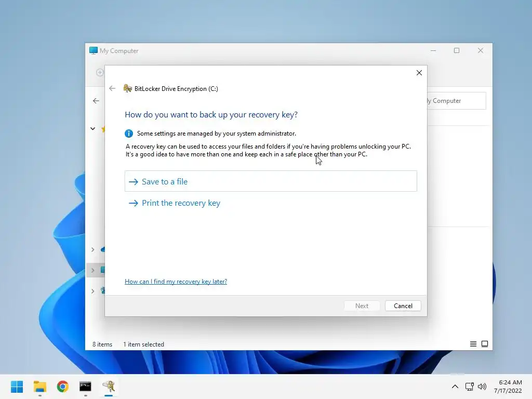The height and width of the screenshot is (399, 532).
Task: Switch to large icons view in status bar
Action: point(485,344)
